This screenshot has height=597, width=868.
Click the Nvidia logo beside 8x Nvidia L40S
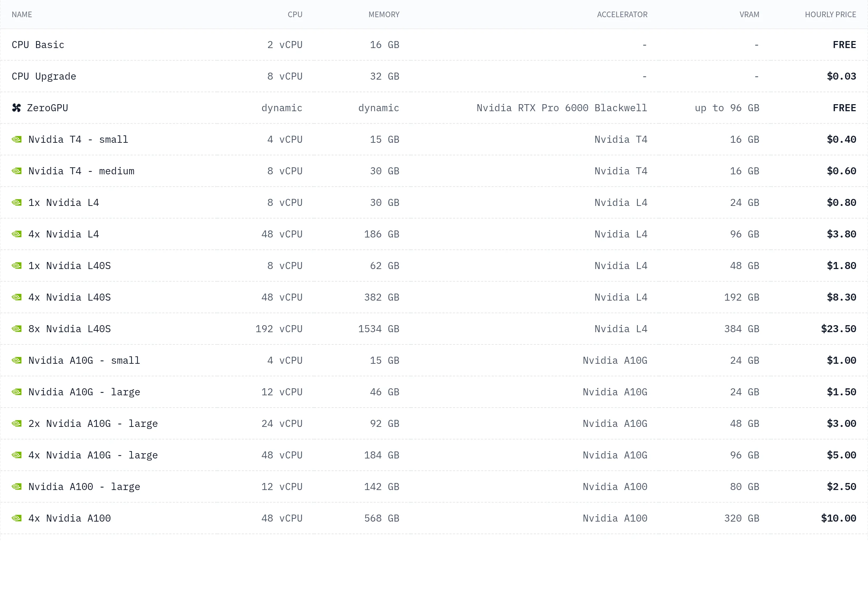pos(16,329)
